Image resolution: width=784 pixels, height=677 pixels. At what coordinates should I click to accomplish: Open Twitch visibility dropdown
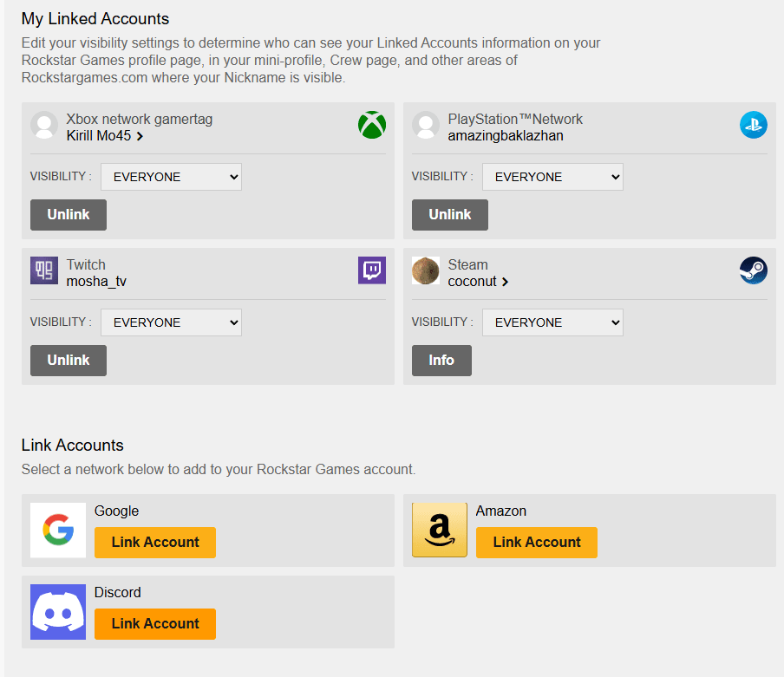pyautogui.click(x=171, y=322)
